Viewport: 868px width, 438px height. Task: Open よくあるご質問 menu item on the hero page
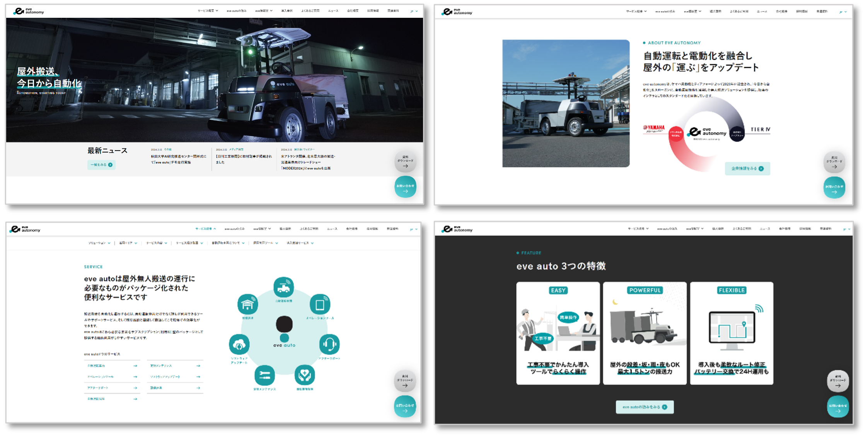[x=310, y=11]
